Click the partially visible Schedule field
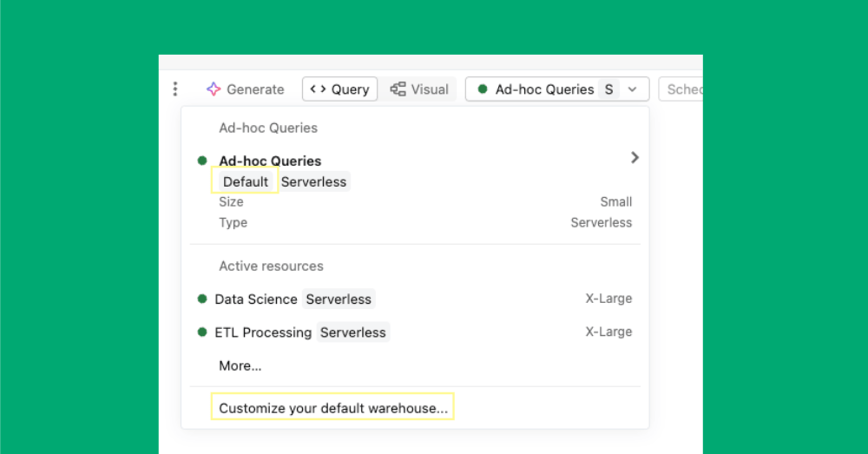 [682, 89]
